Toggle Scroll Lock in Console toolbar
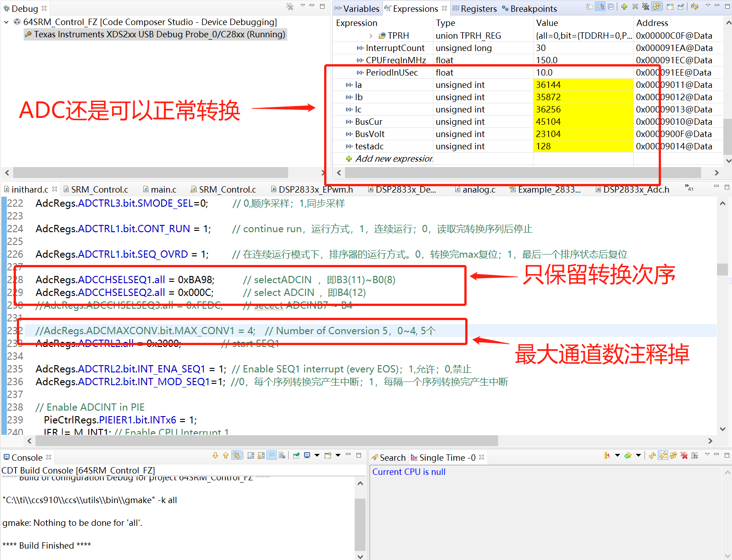The image size is (732, 560). pyautogui.click(x=261, y=455)
